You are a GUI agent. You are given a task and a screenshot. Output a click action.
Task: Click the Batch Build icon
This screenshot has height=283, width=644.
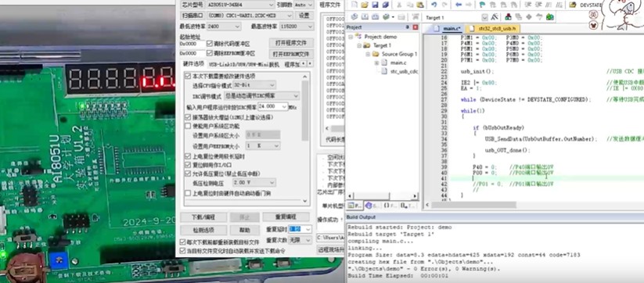click(x=385, y=17)
